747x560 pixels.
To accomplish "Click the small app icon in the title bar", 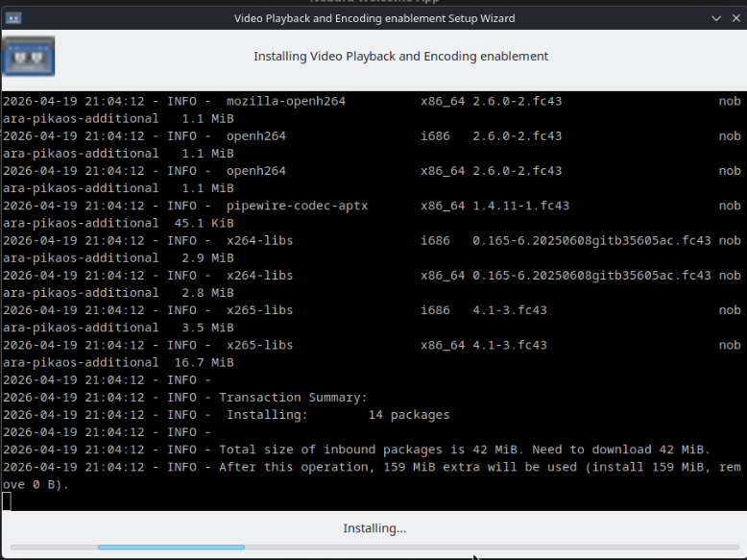I will (x=13, y=18).
